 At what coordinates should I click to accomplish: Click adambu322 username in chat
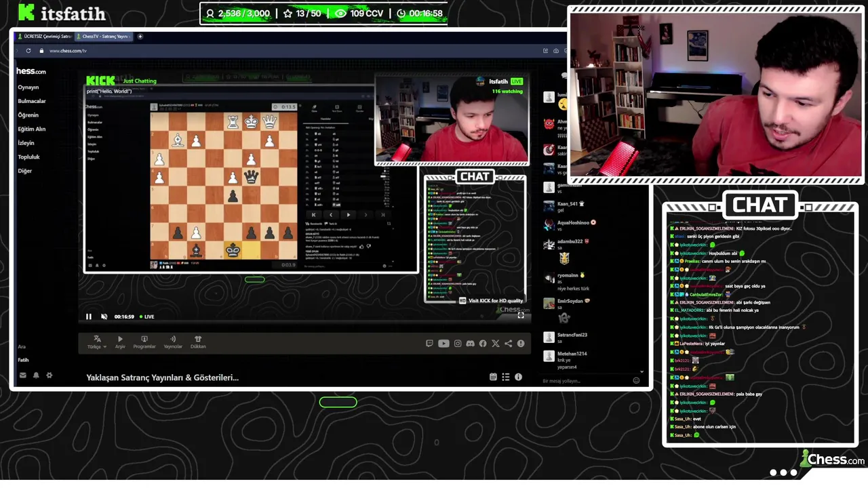click(570, 241)
